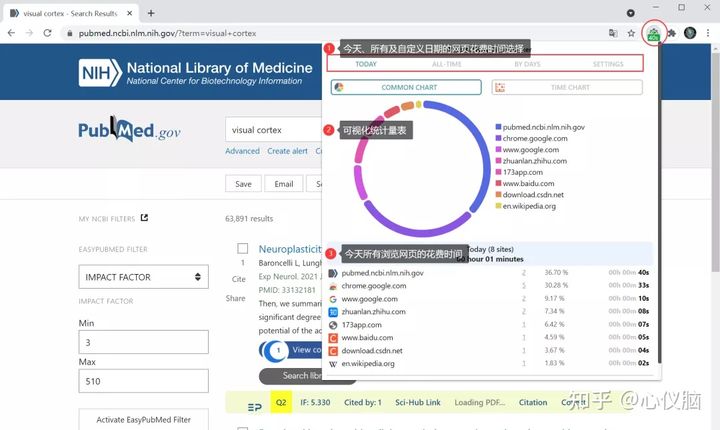The image size is (720, 430).
Task: Open a new browser tab
Action: click(x=151, y=13)
